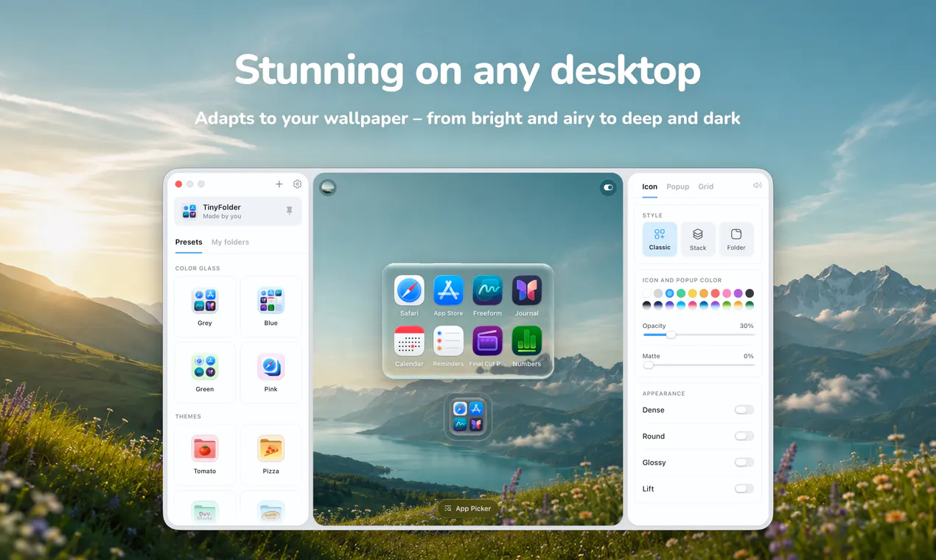This screenshot has height=560, width=936.
Task: Open the Grid tab
Action: [706, 186]
